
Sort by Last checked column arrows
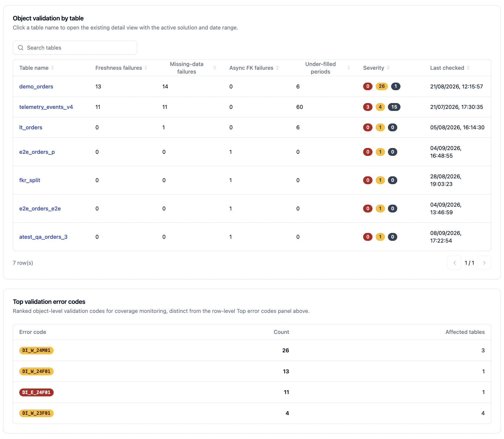click(468, 68)
